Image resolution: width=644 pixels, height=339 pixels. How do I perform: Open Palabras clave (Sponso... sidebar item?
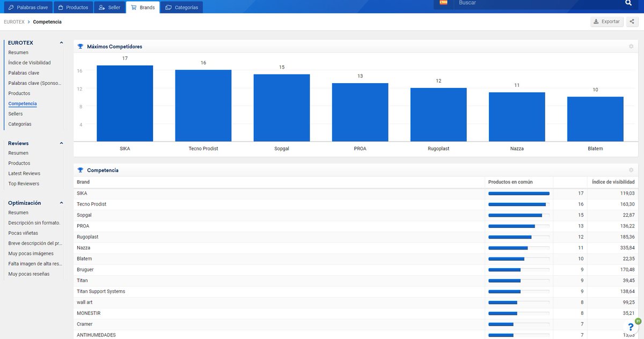(35, 83)
